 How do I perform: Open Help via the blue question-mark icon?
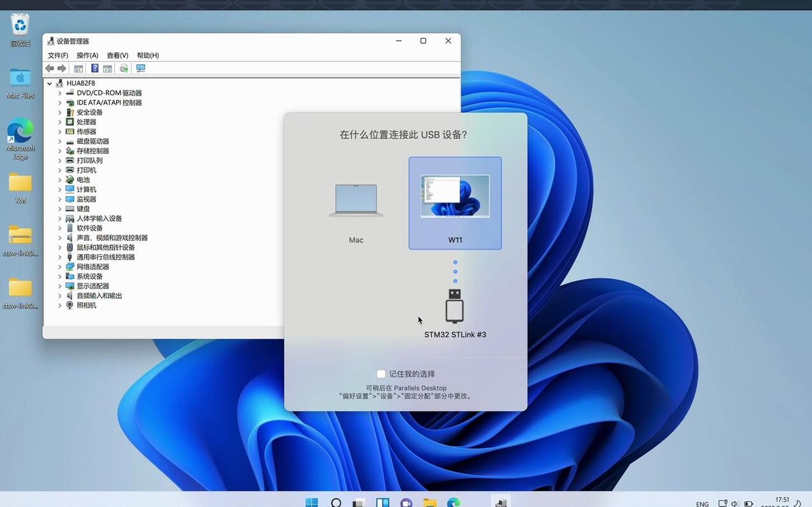click(95, 68)
